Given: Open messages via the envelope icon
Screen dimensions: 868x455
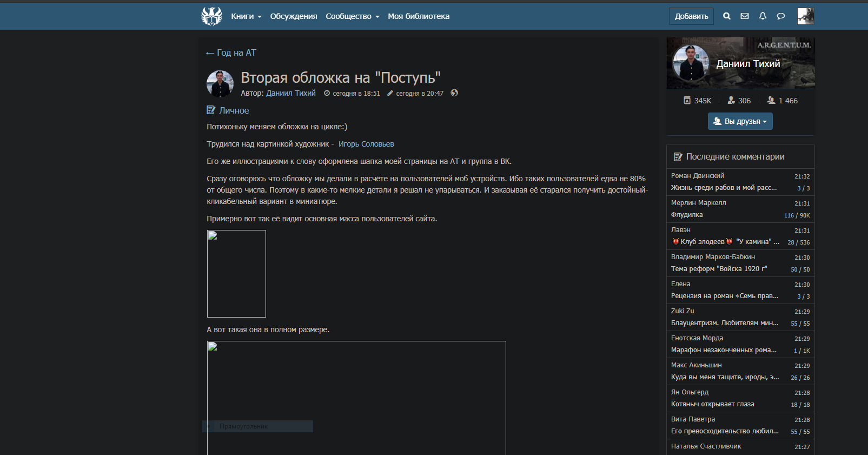Looking at the screenshot, I should click(x=745, y=16).
